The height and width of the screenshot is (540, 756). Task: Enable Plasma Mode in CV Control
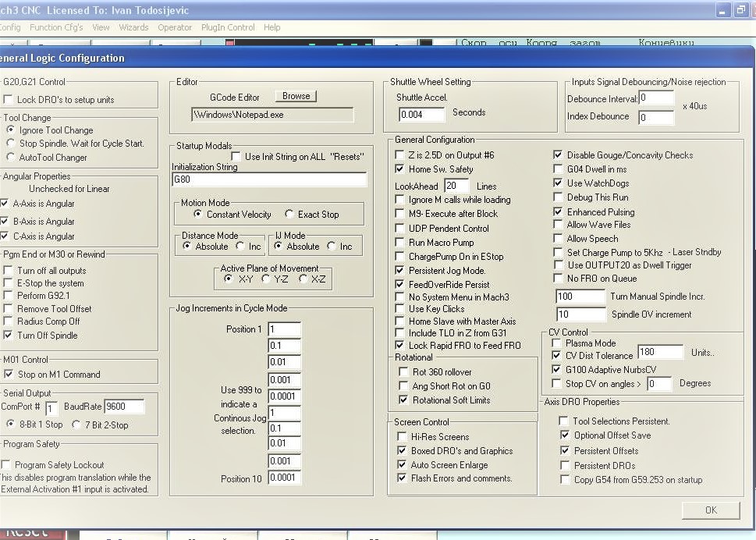pos(556,343)
